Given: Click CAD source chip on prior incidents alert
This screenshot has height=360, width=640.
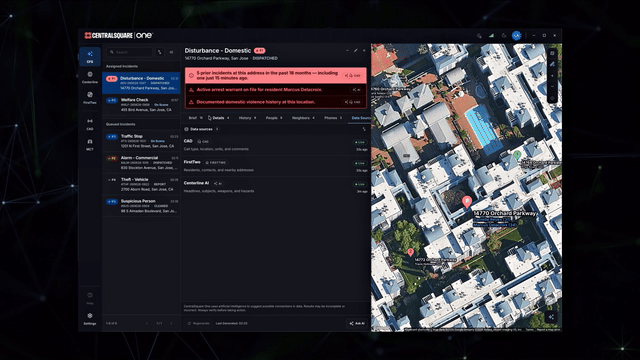Looking at the screenshot, I should pos(353,76).
